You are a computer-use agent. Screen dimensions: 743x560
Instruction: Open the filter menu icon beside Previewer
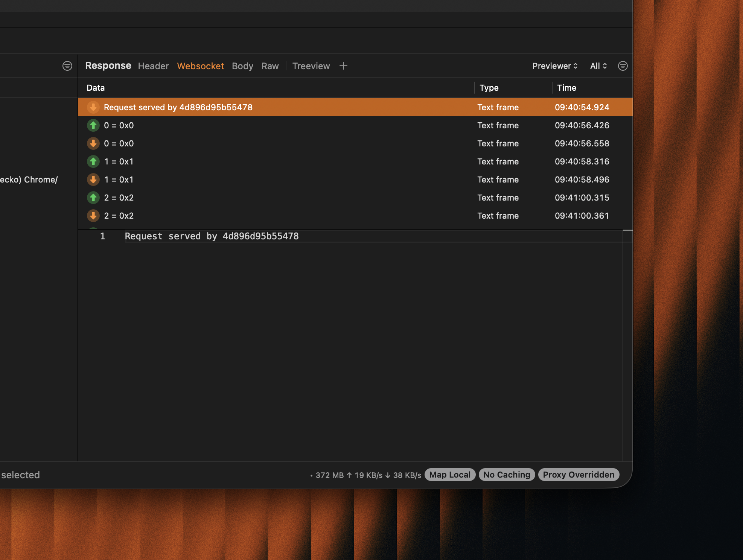coord(623,66)
